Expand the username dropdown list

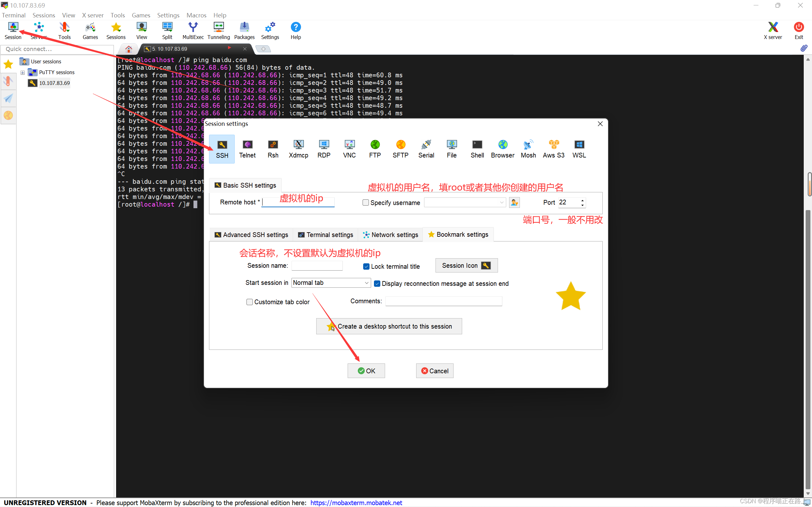[501, 202]
